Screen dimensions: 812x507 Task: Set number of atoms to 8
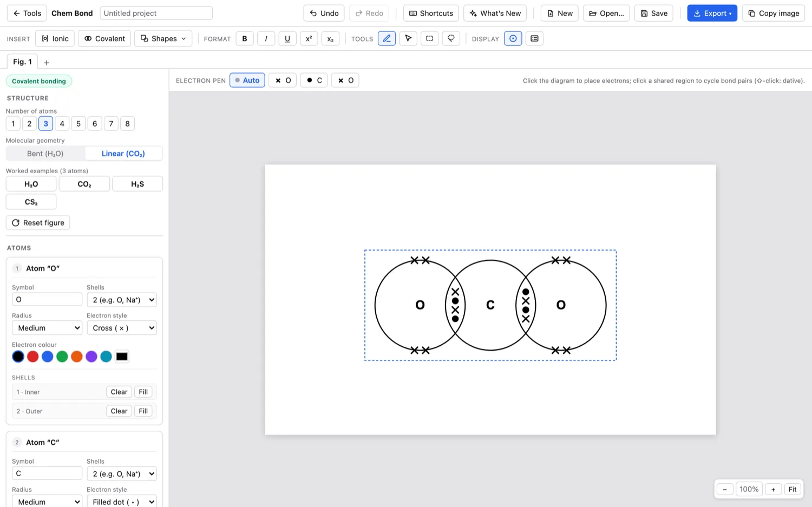click(x=127, y=123)
